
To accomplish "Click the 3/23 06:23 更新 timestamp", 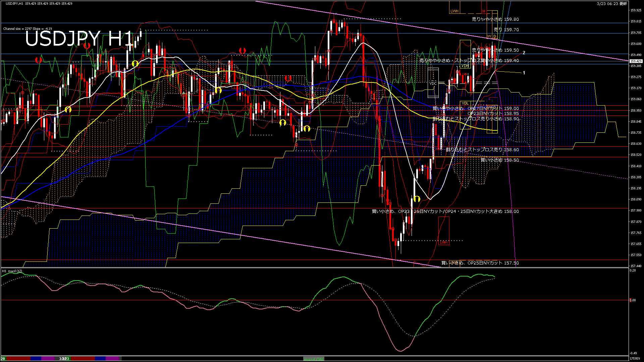I will (612, 4).
